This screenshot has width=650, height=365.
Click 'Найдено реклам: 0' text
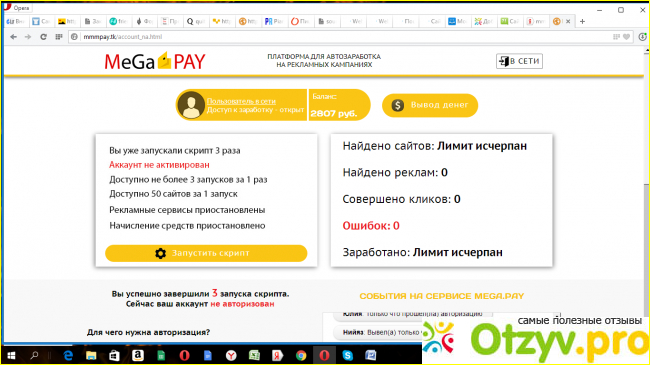(395, 173)
